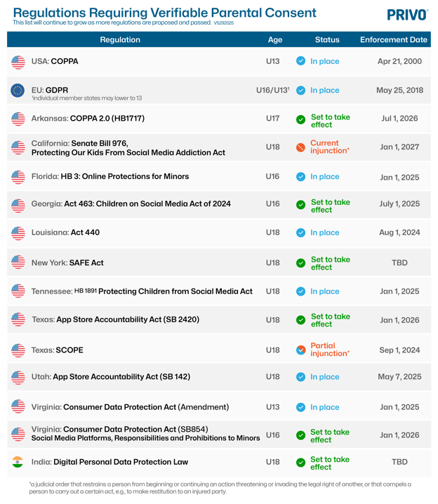Image resolution: width=438 pixels, height=504 pixels.
Task: Click the green check icon in the Arkansas row
Action: coord(300,119)
